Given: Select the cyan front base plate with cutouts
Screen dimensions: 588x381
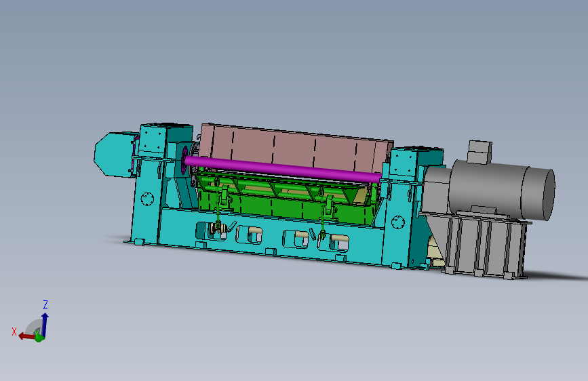Looking at the screenshot, I should click(x=270, y=236).
